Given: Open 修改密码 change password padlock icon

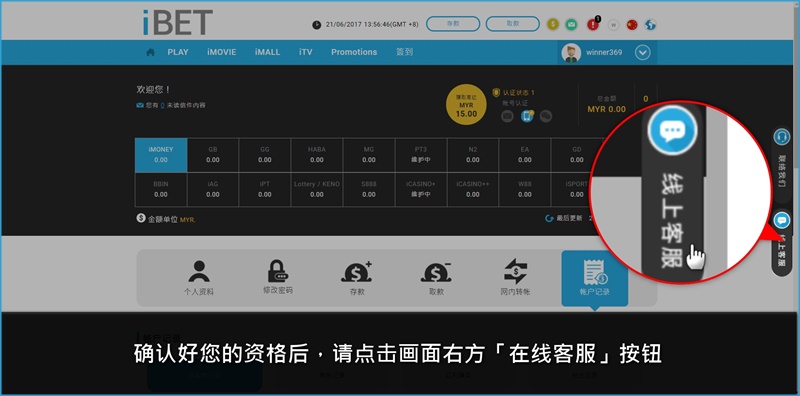Looking at the screenshot, I should click(278, 277).
